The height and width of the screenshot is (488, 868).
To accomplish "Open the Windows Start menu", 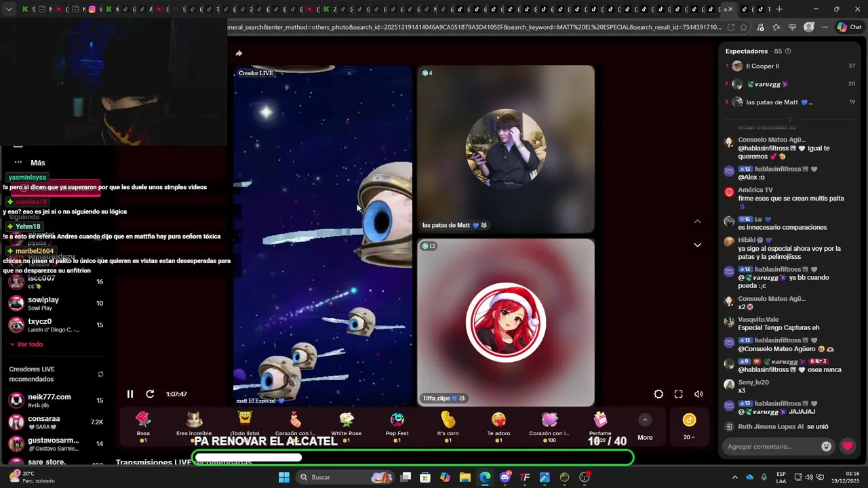I will 284,477.
